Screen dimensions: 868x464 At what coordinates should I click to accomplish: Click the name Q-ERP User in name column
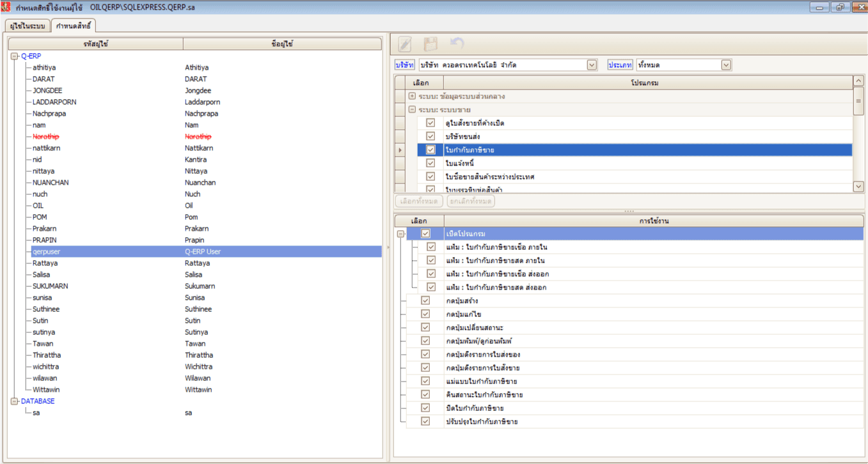tap(203, 252)
